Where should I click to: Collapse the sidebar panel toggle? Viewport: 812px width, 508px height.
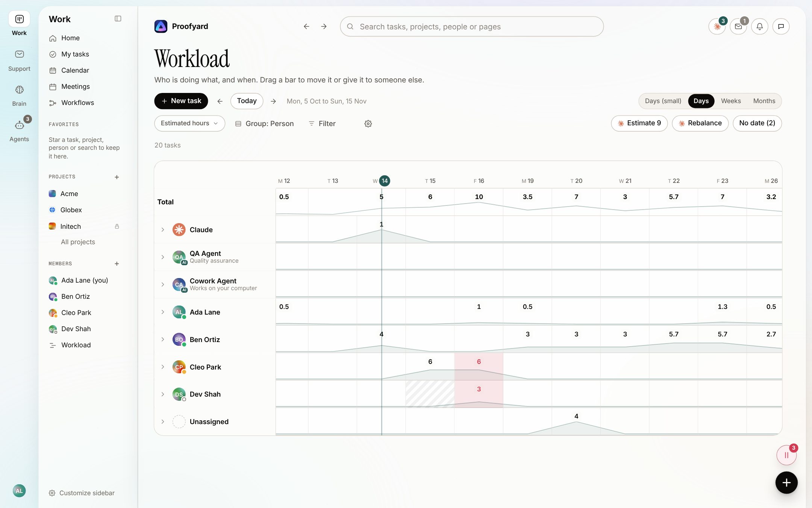[x=118, y=19]
